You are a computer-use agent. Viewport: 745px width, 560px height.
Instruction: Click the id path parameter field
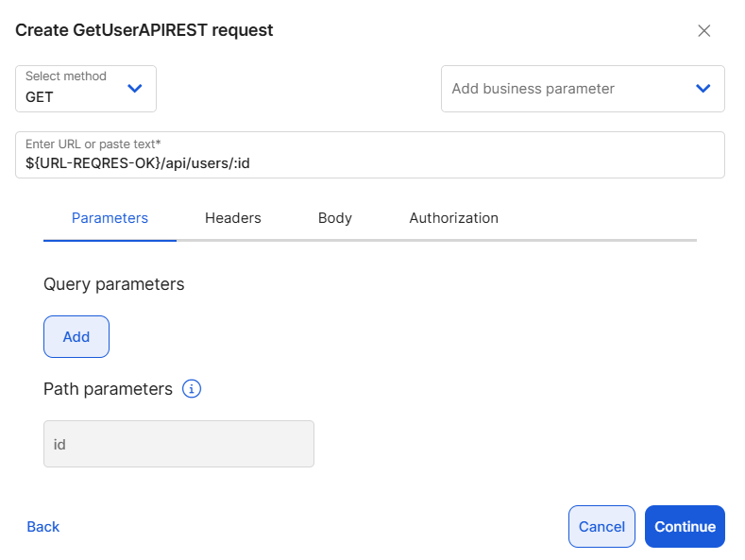pos(178,444)
